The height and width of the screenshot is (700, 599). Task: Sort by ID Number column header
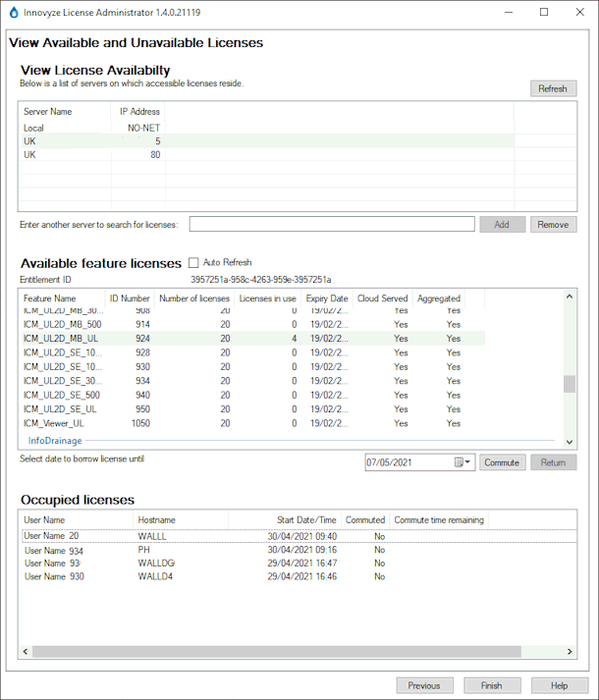pyautogui.click(x=130, y=298)
